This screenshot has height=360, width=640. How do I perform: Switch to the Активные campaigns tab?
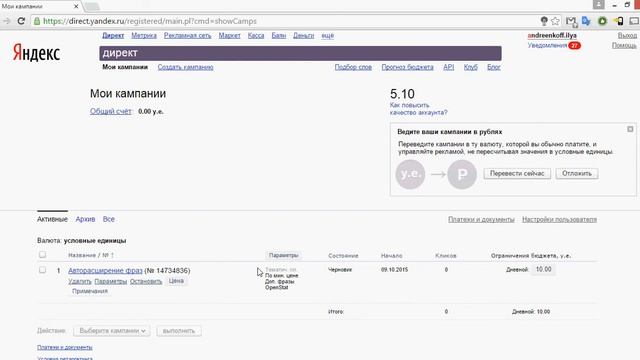click(52, 219)
